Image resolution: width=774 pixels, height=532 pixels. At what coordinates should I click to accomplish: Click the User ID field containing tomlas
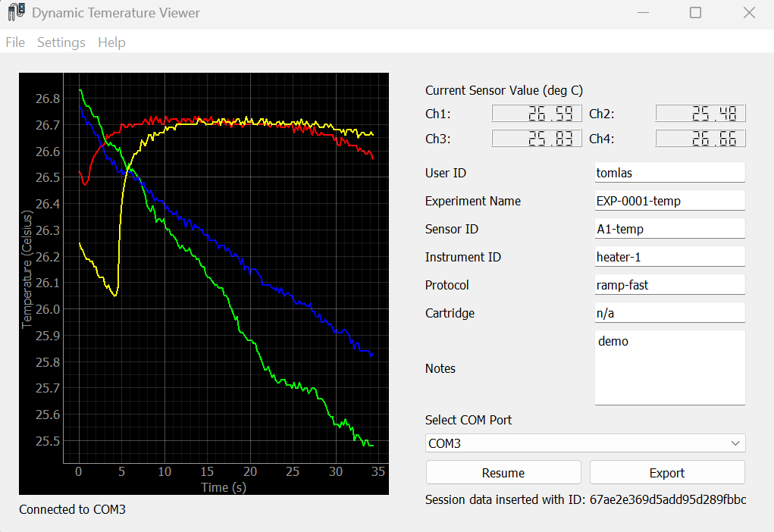pyautogui.click(x=669, y=172)
